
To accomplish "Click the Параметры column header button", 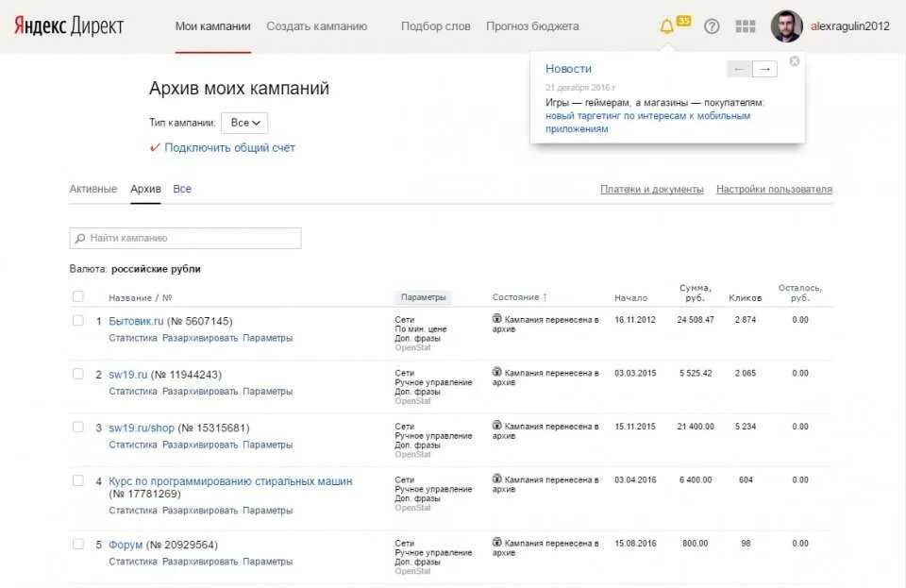I will click(423, 297).
